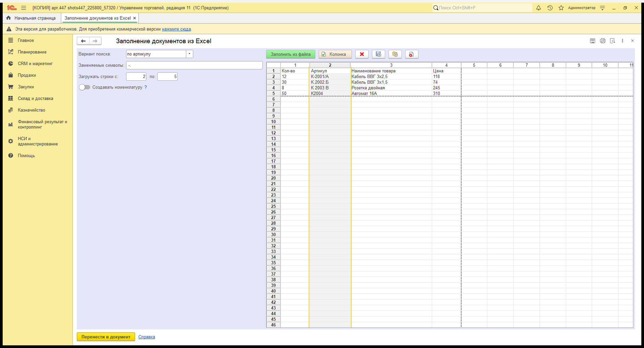
Task: Click the Колонка button
Action: pyautogui.click(x=335, y=54)
